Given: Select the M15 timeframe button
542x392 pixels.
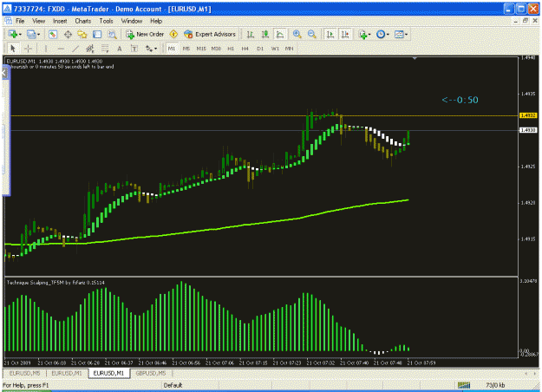Looking at the screenshot, I should [x=201, y=49].
